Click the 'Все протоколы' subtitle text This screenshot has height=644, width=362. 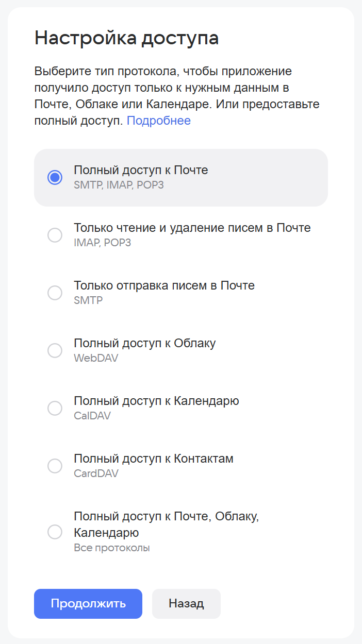[111, 548]
